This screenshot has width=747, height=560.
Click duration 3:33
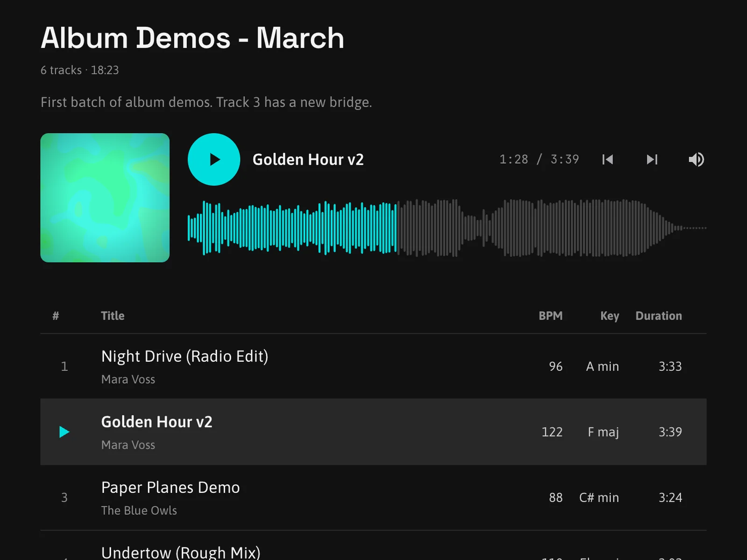(x=670, y=366)
